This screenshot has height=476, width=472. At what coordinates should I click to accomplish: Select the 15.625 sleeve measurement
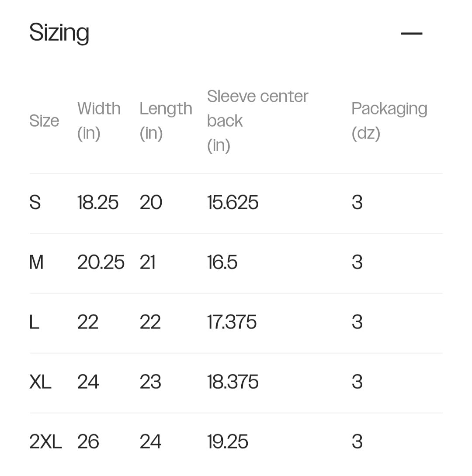tap(233, 203)
